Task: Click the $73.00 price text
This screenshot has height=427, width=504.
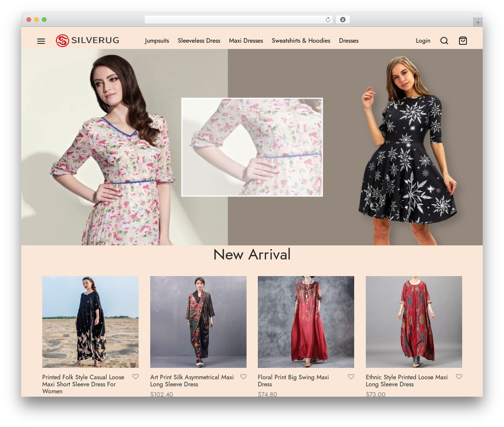Action: 376,394
